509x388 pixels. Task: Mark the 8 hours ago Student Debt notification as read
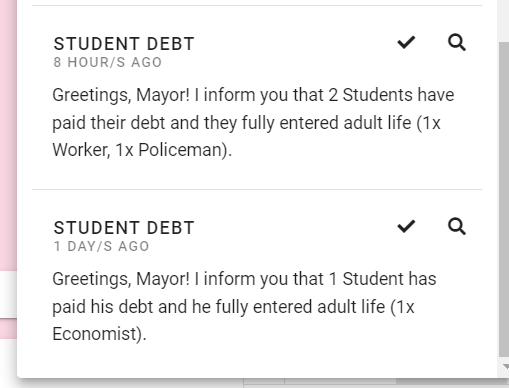tap(406, 42)
